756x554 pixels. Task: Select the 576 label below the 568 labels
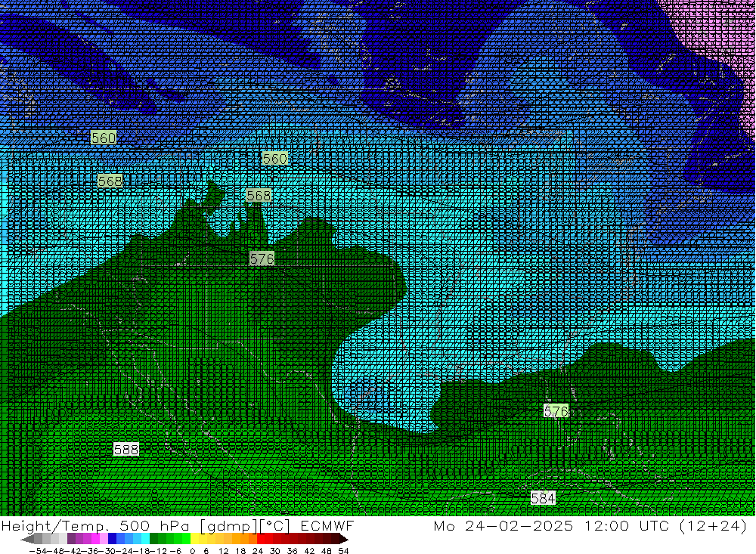(x=262, y=258)
